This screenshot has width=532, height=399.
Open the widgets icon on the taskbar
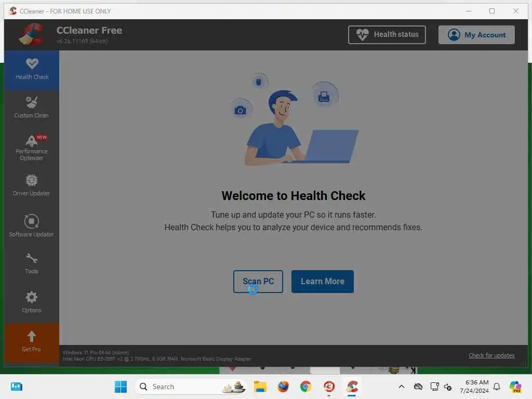(16, 387)
